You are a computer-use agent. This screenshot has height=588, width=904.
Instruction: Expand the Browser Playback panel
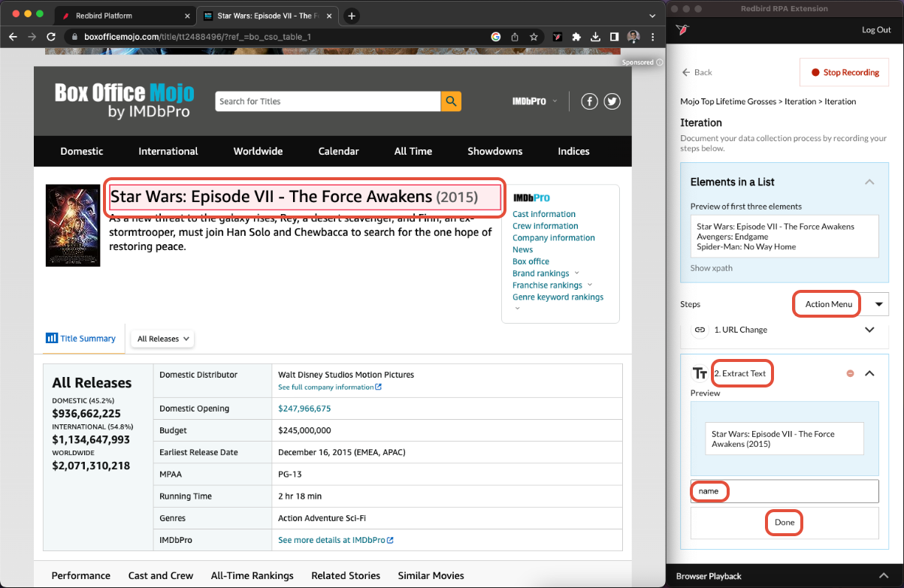(884, 576)
